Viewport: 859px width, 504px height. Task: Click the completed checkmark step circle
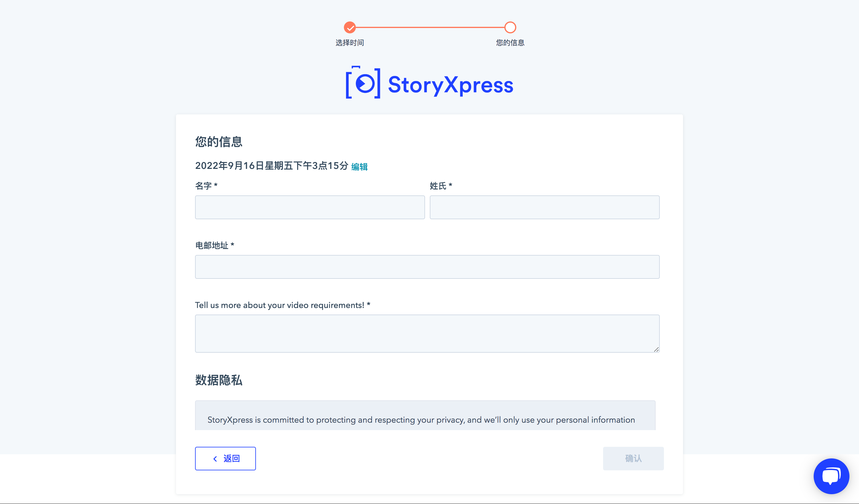(350, 27)
